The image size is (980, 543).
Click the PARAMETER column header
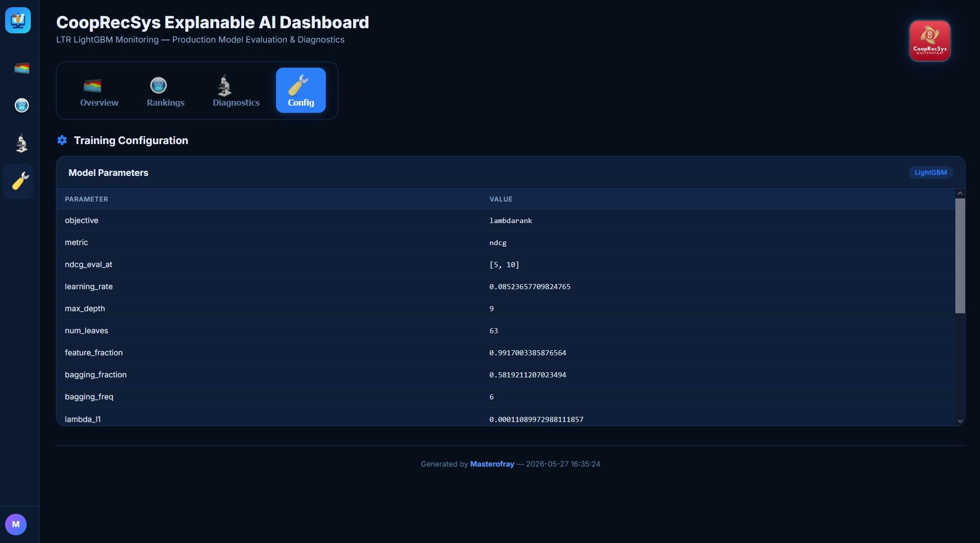tap(86, 199)
